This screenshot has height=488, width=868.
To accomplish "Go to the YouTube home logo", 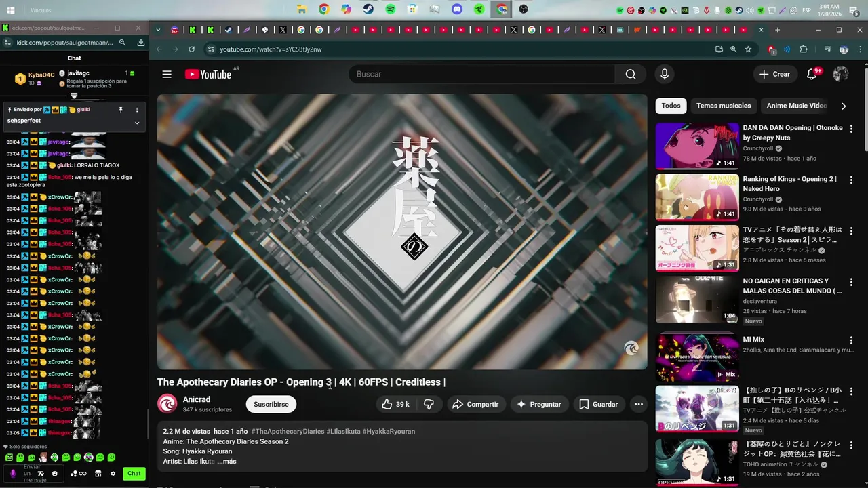I will 208,75.
